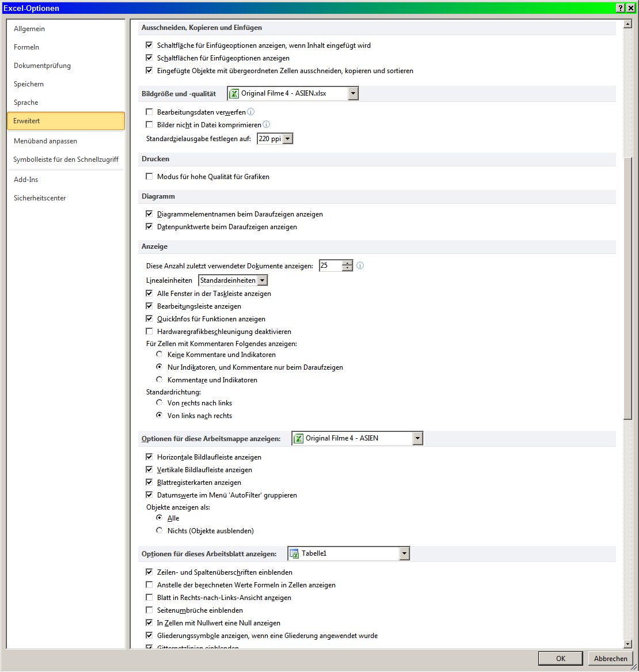
Task: Select Keine Kommentare und Indikatoren
Action: point(159,355)
